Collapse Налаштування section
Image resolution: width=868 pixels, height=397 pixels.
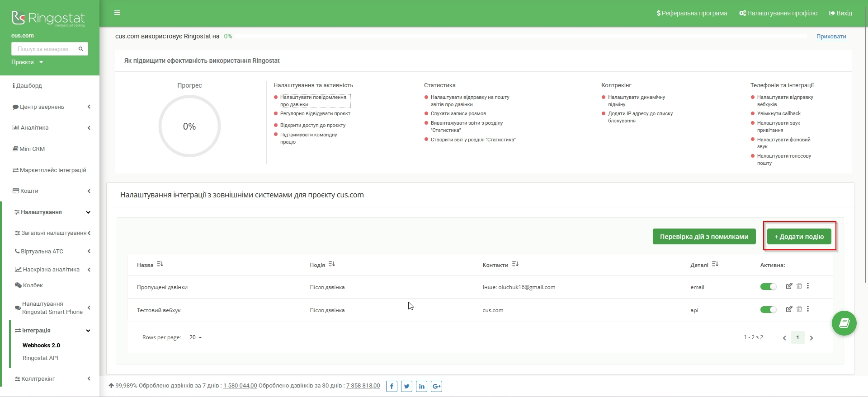click(88, 212)
